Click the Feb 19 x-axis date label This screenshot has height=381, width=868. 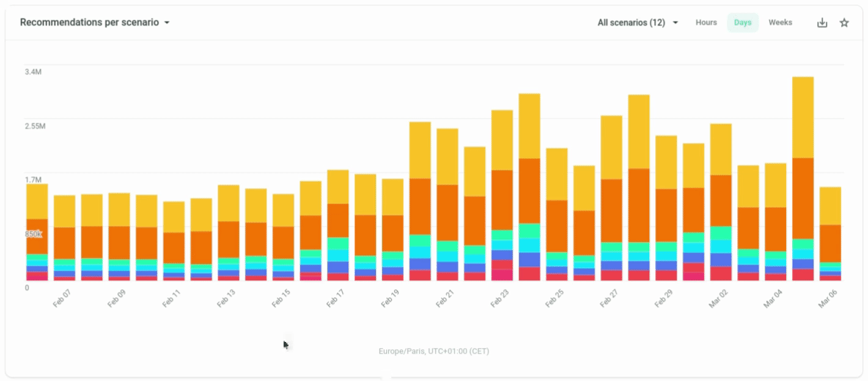(x=390, y=298)
